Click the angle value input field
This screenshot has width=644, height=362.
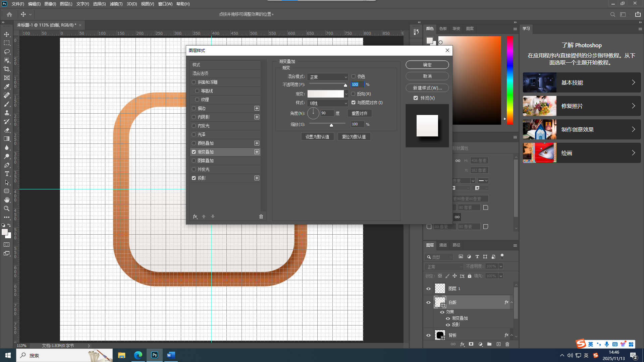pos(327,113)
